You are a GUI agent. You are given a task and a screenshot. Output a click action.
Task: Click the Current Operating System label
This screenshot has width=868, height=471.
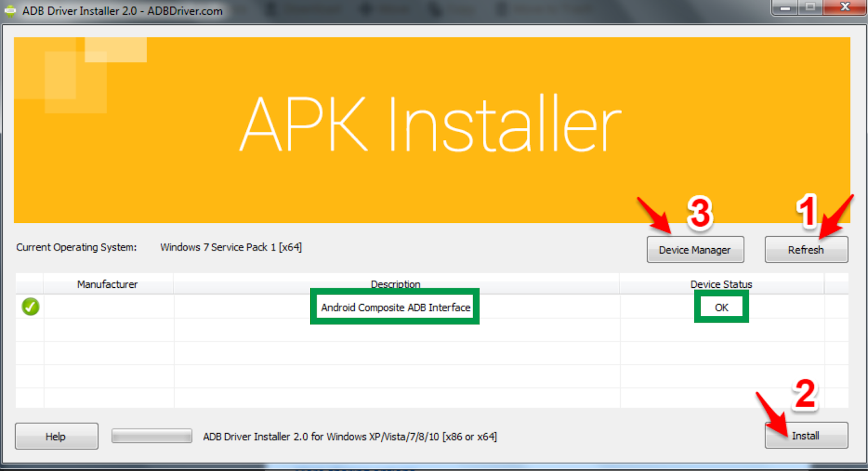(x=76, y=247)
